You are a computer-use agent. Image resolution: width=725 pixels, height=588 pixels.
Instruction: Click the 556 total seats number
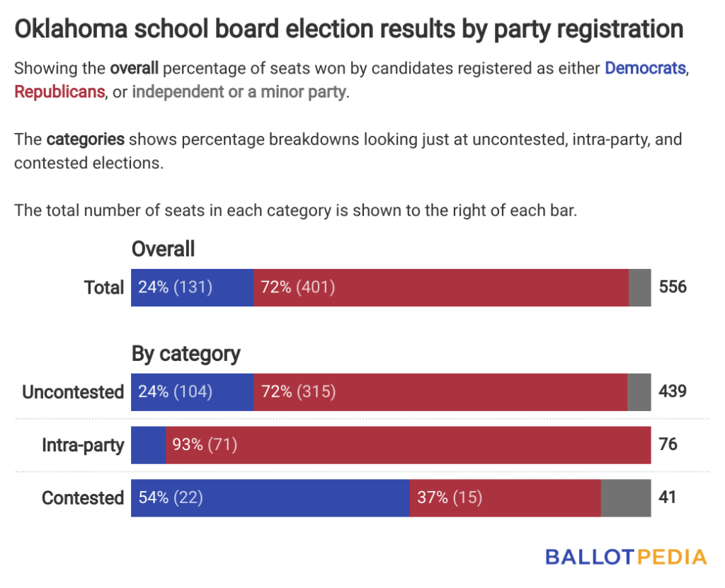(673, 287)
